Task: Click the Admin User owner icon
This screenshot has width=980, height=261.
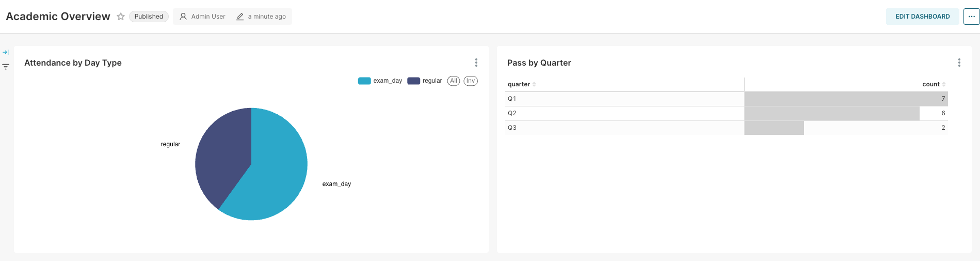Action: [x=183, y=17]
